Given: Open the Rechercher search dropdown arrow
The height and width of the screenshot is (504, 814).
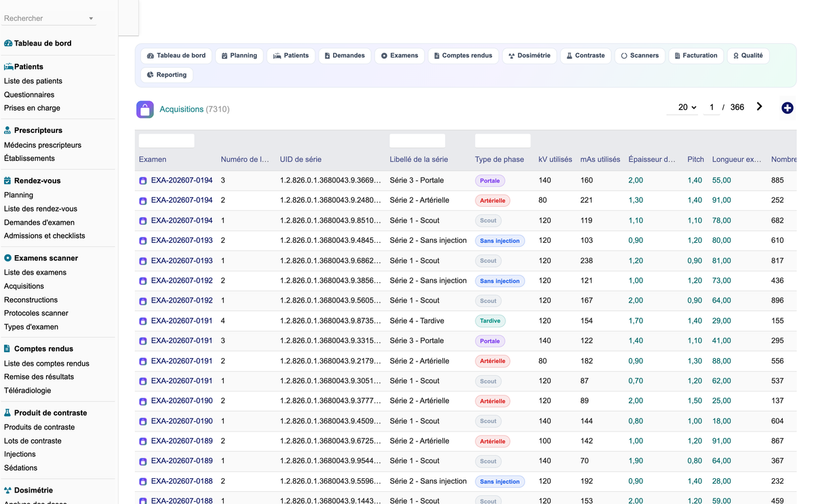Looking at the screenshot, I should tap(91, 19).
